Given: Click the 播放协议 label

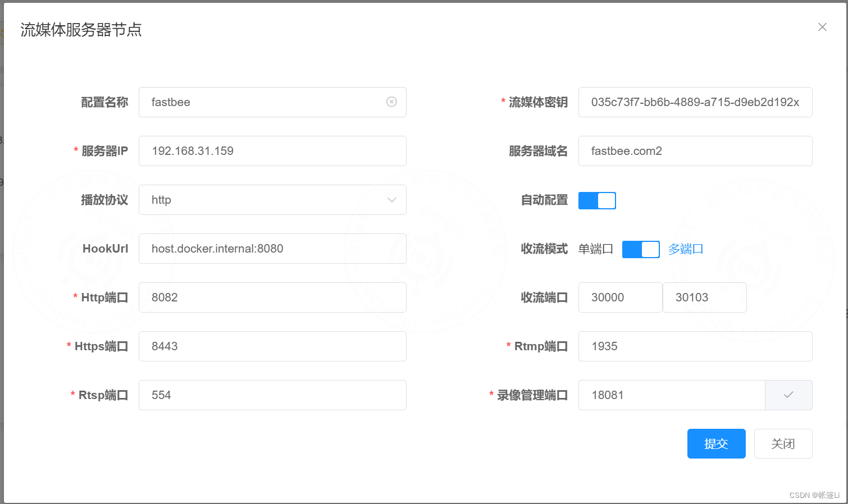Looking at the screenshot, I should 104,200.
